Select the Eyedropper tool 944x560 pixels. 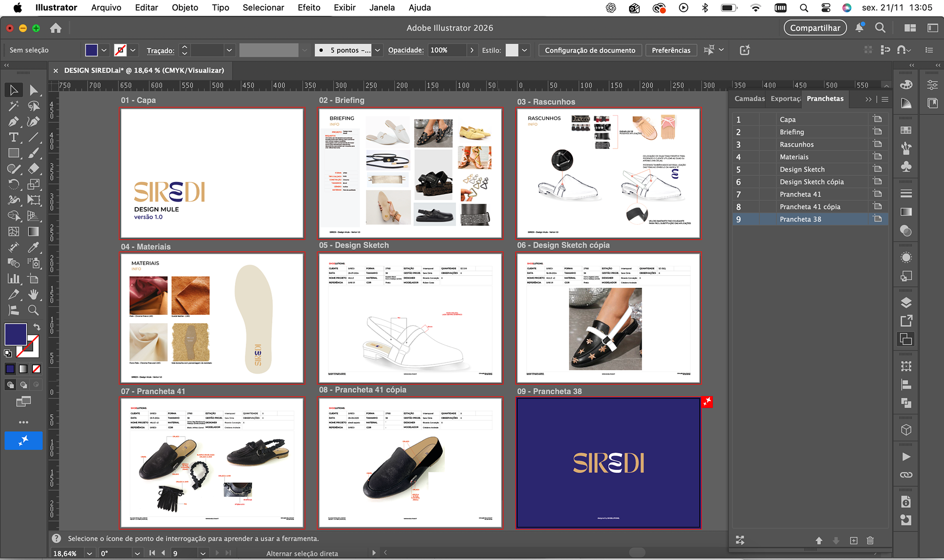tap(33, 247)
